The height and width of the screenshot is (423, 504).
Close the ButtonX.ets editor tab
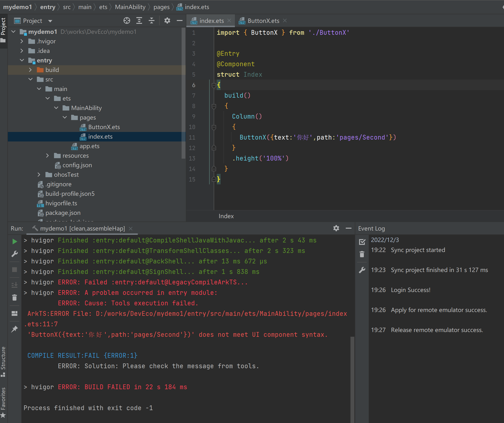pos(285,21)
